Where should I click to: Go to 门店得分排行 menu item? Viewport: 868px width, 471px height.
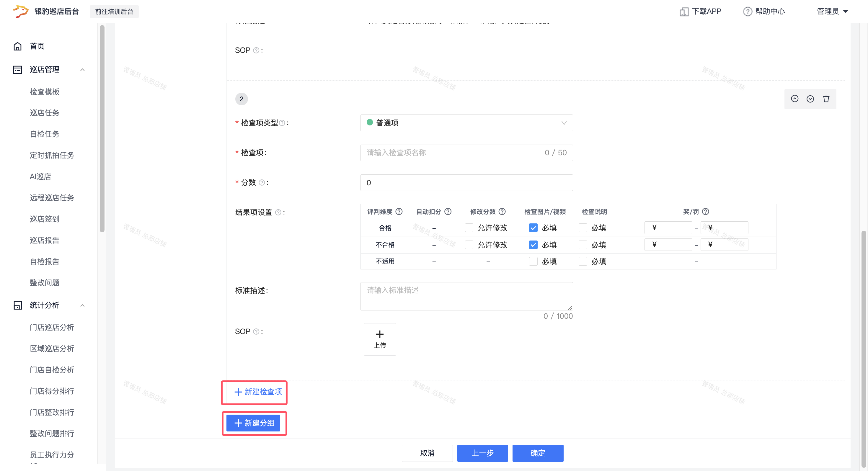52,391
